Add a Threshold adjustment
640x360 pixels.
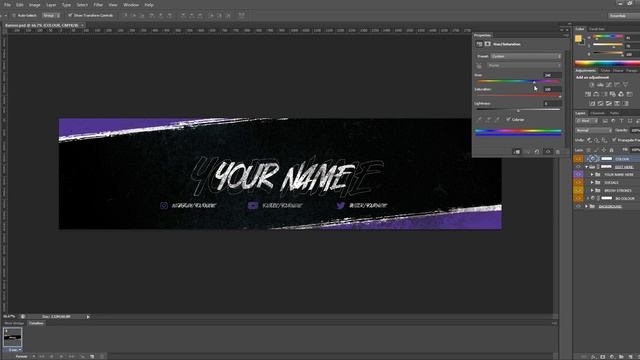point(609,104)
